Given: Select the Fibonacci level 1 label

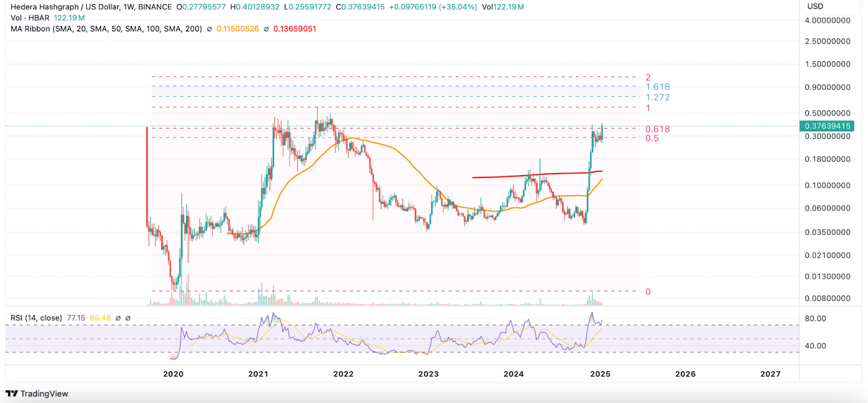Looking at the screenshot, I should tap(648, 108).
